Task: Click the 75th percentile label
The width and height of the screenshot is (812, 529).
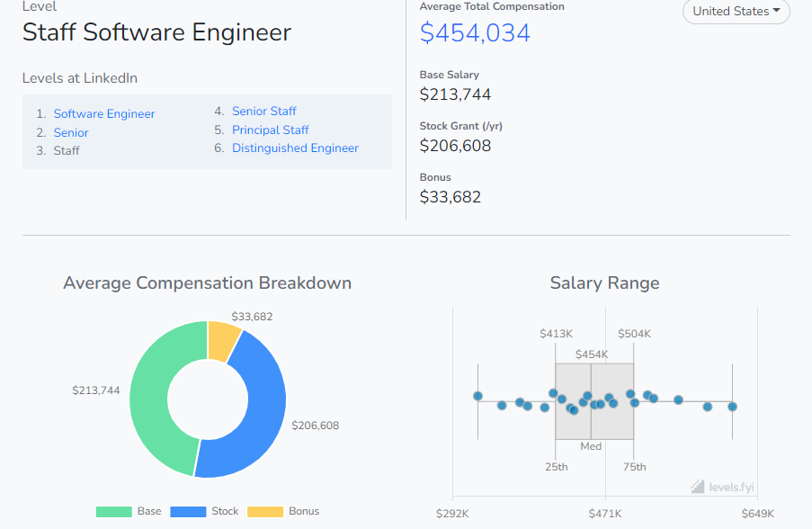Action: pyautogui.click(x=634, y=467)
